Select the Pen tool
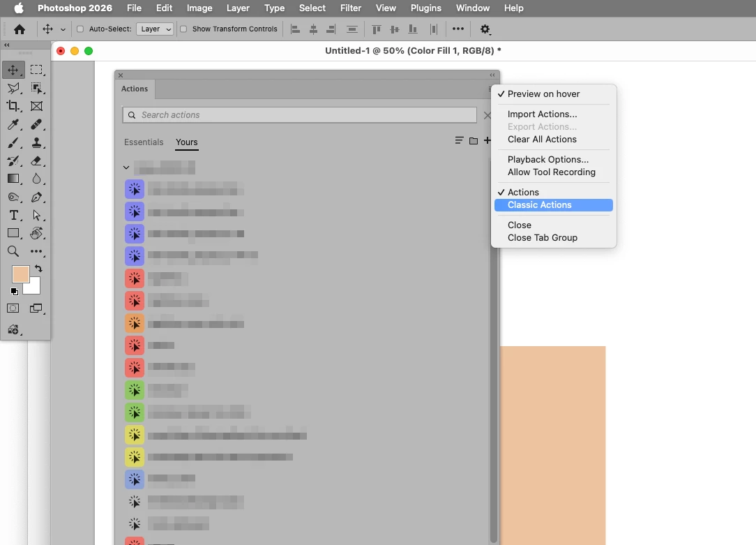 (x=37, y=197)
